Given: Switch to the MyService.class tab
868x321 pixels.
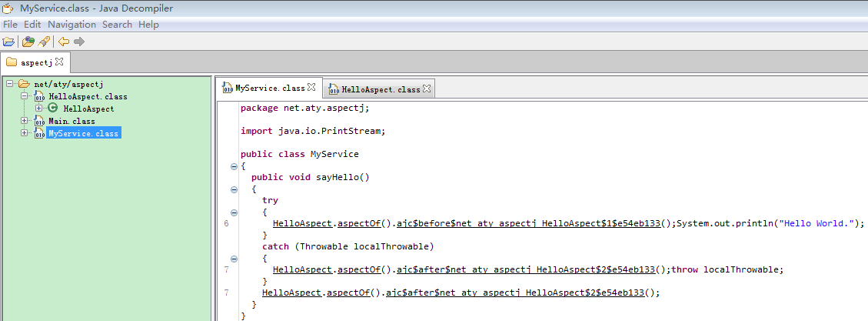Looking at the screenshot, I should coord(268,88).
